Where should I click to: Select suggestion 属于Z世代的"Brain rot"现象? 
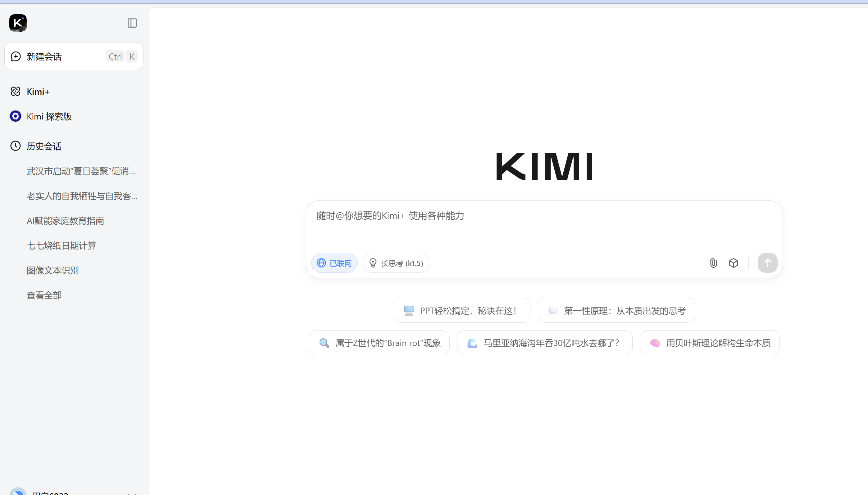click(x=379, y=343)
